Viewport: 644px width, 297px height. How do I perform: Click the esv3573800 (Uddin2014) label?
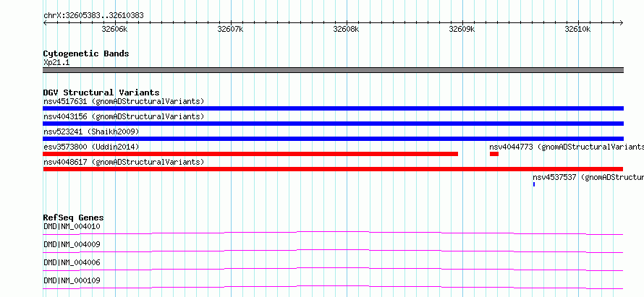(x=91, y=147)
